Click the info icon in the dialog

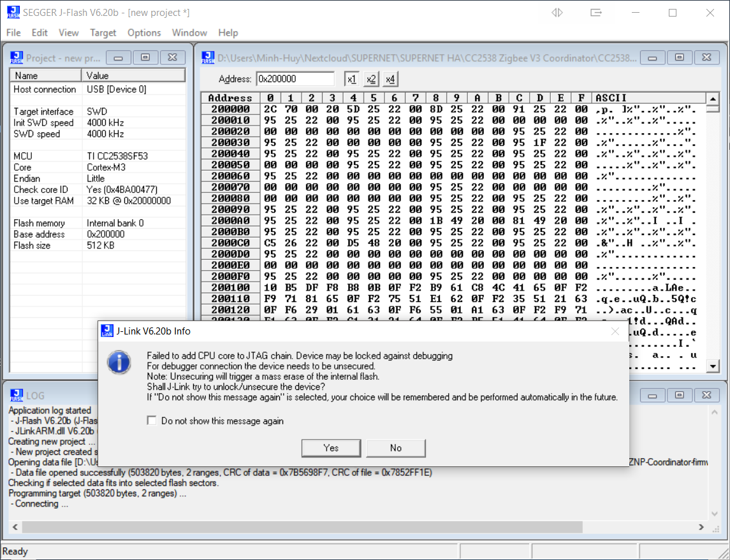[119, 363]
